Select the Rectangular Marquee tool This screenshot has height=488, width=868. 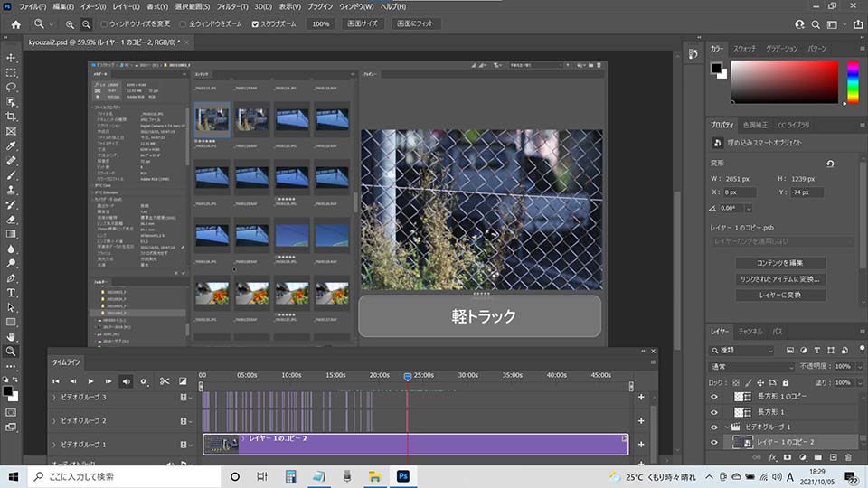[11, 72]
